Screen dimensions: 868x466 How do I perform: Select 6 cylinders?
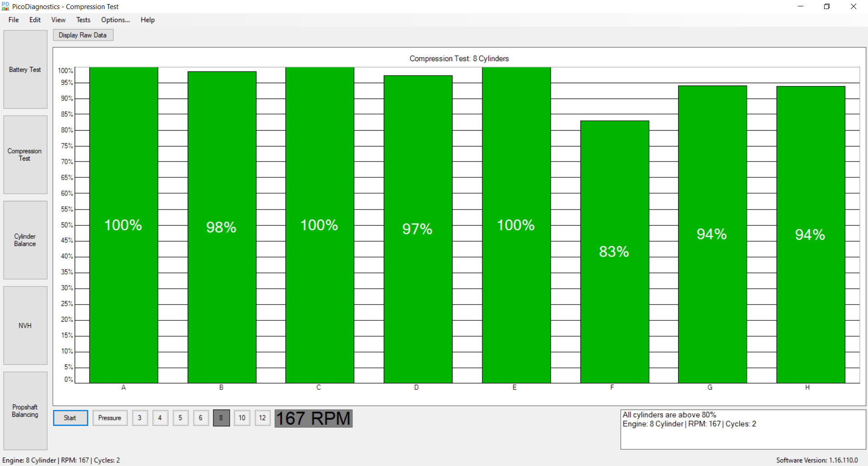coord(201,418)
